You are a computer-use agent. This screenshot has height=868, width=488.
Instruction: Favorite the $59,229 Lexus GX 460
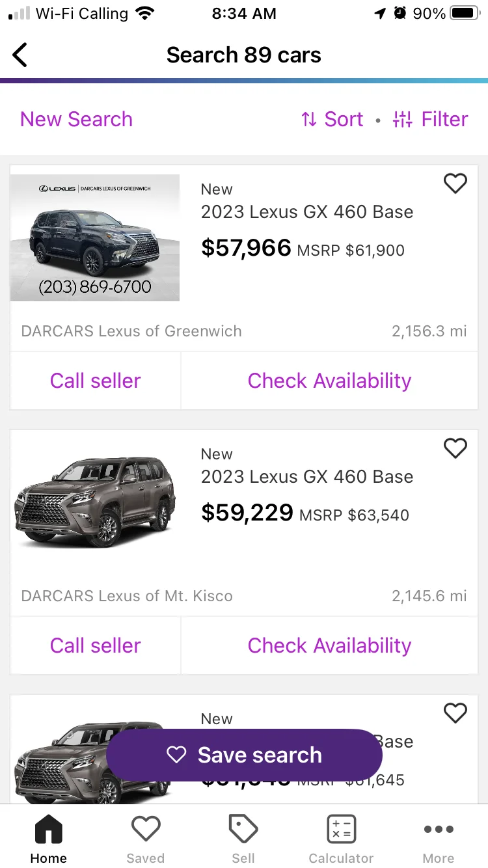coord(455,448)
